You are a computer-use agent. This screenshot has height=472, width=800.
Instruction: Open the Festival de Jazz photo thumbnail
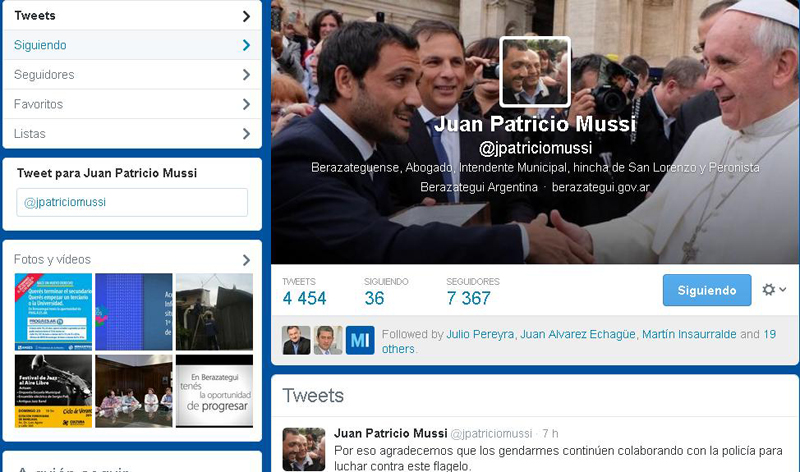[53, 391]
